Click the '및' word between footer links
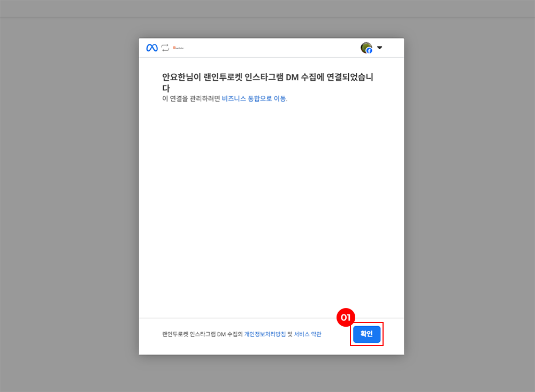This screenshot has width=535, height=392. 289,334
